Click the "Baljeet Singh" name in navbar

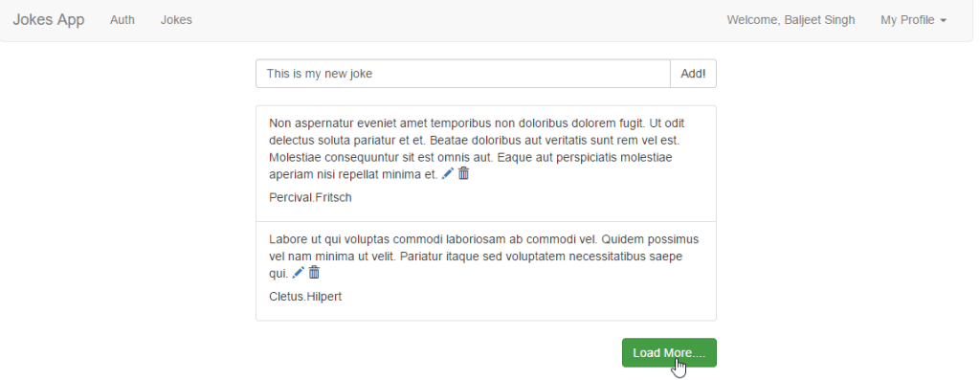click(x=819, y=20)
